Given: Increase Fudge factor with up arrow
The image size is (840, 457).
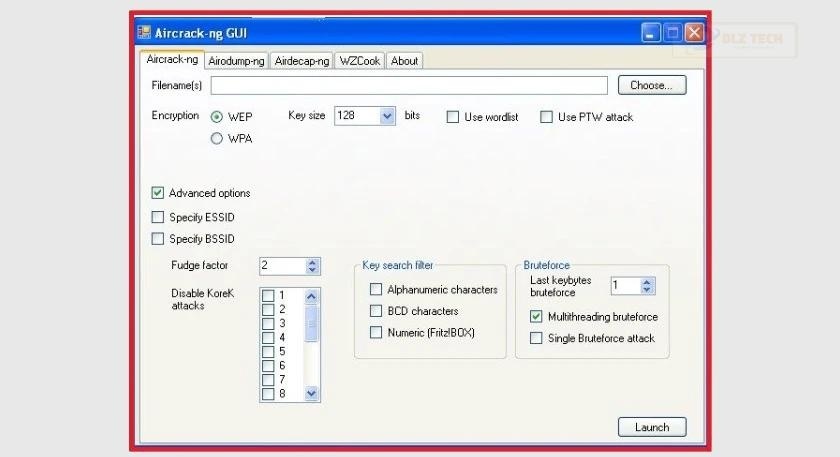Looking at the screenshot, I should [312, 262].
